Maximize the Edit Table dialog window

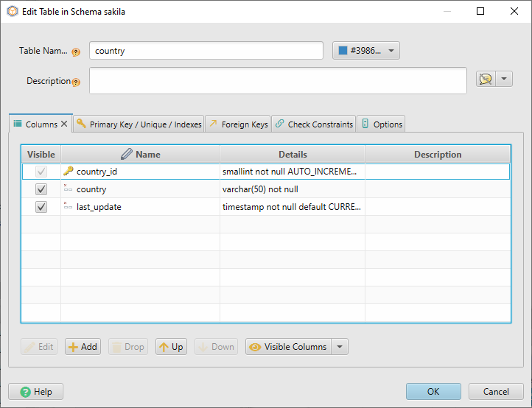(480, 11)
